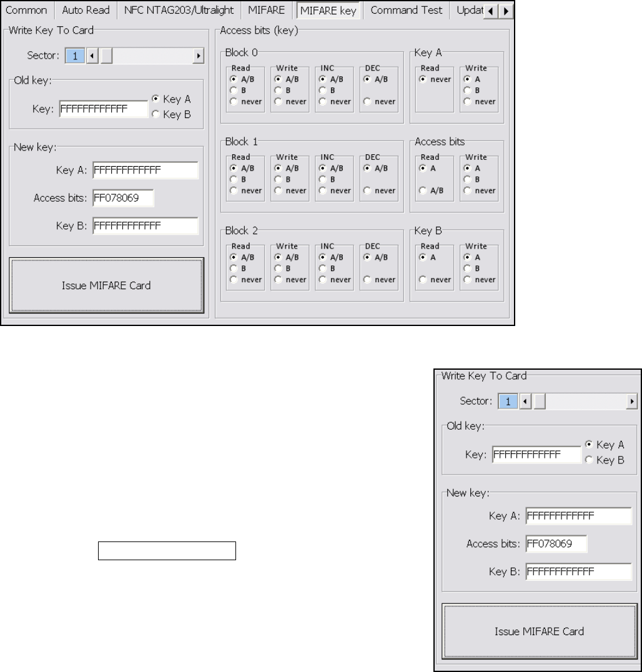The image size is (642, 672).
Task: Click New Key A field in top panel
Action: tap(146, 170)
